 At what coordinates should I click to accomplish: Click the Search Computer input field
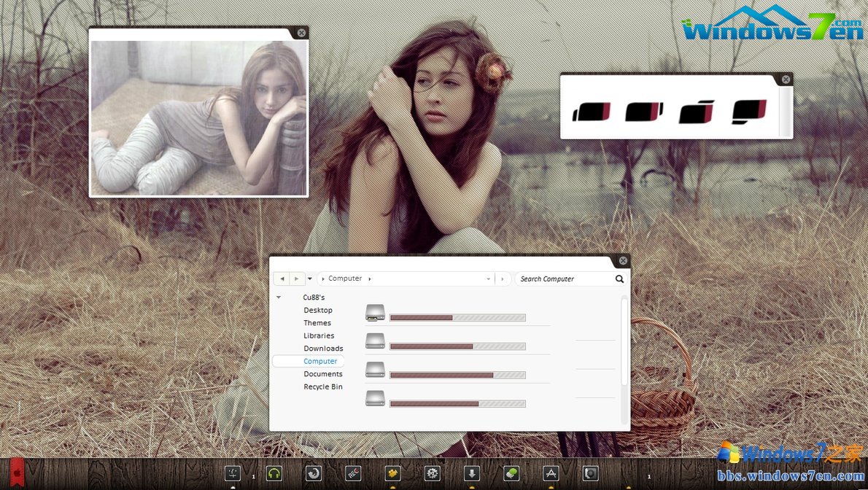coord(563,279)
